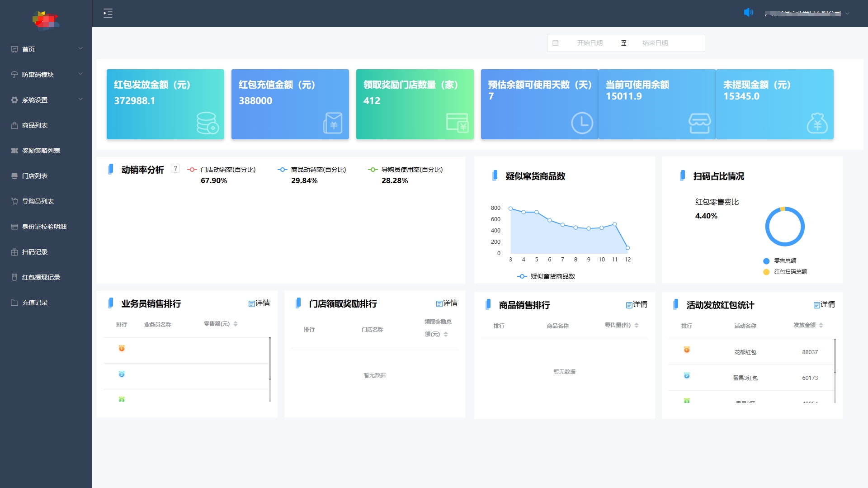Click the question mark help icon beside 动销率分析
Viewport: 868px width, 488px height.
click(x=175, y=168)
